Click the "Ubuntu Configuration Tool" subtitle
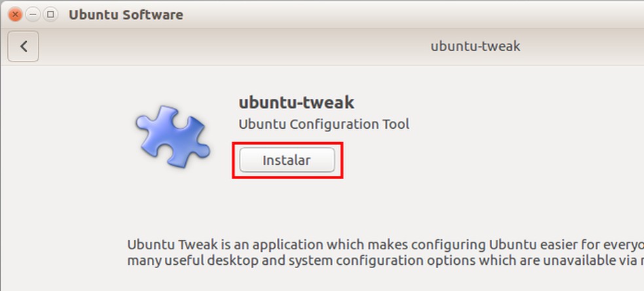The height and width of the screenshot is (291, 644). point(323,124)
